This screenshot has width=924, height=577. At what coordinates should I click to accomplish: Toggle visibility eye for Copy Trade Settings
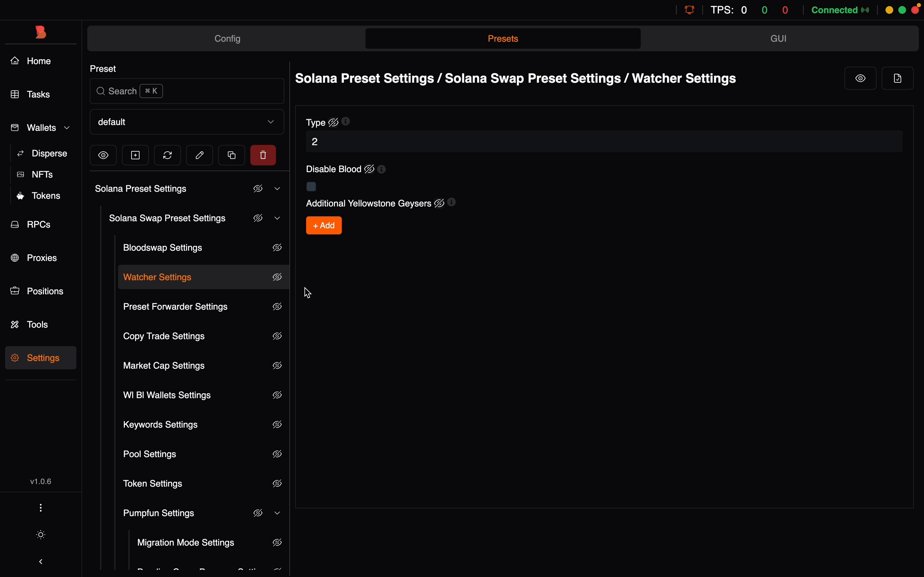278,336
